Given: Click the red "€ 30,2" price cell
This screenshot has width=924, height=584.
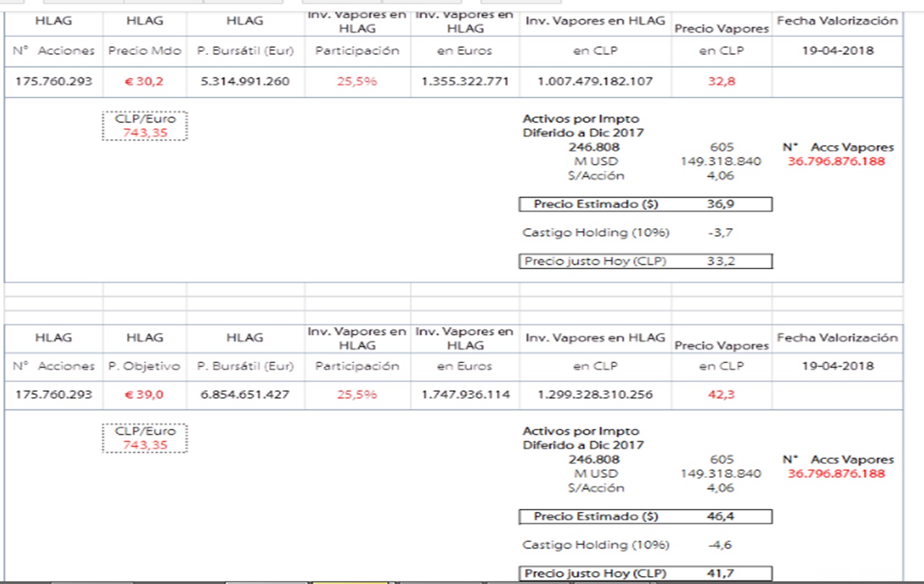Looking at the screenshot, I should 144,82.
